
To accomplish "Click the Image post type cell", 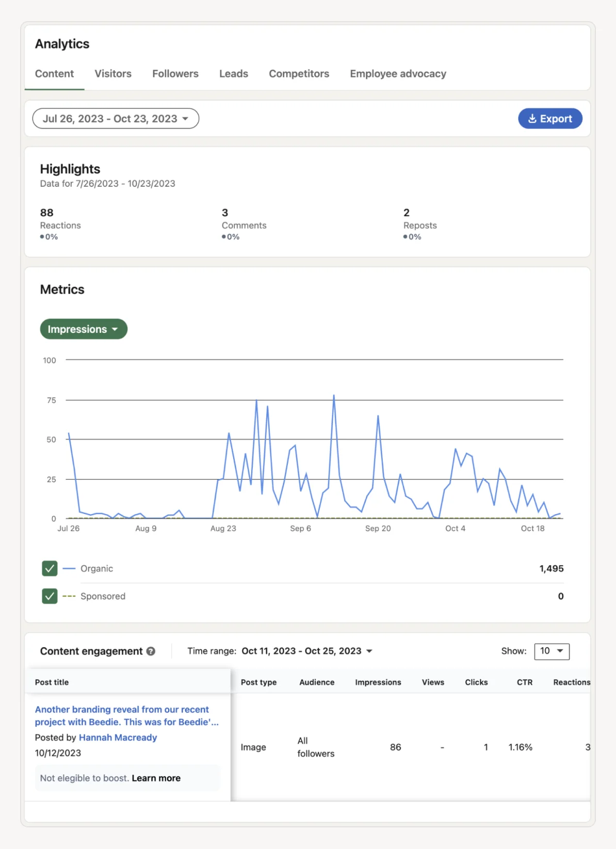I will click(x=253, y=747).
